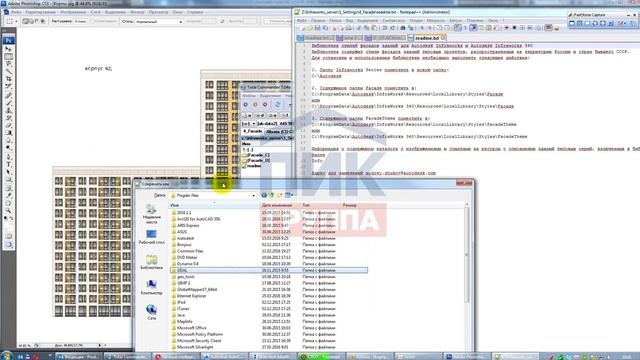Click the Back arrow icon in save dialog

click(x=264, y=196)
